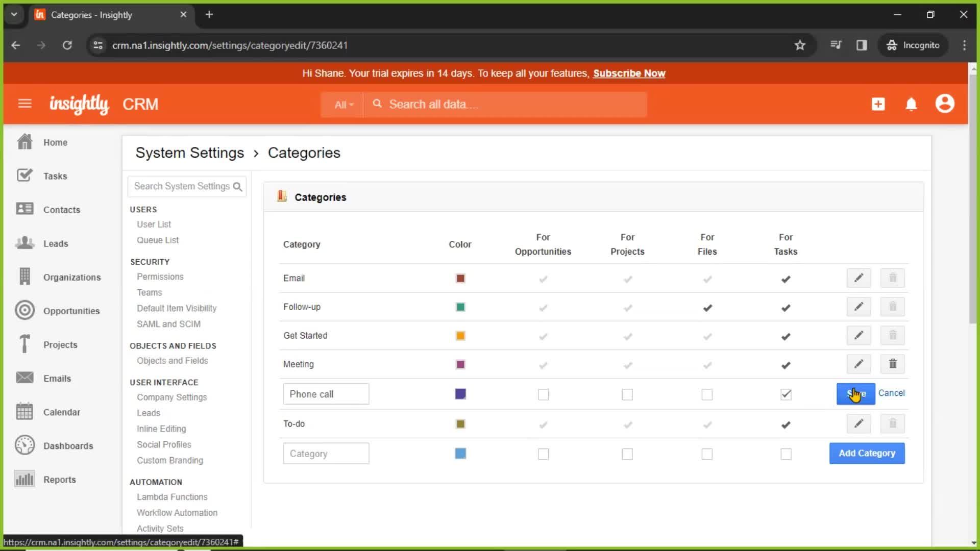Click the Category name input field
This screenshot has height=551, width=980.
coord(327,454)
